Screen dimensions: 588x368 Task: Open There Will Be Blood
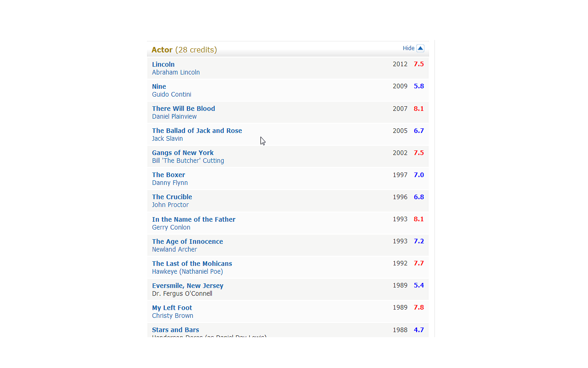pyautogui.click(x=183, y=109)
